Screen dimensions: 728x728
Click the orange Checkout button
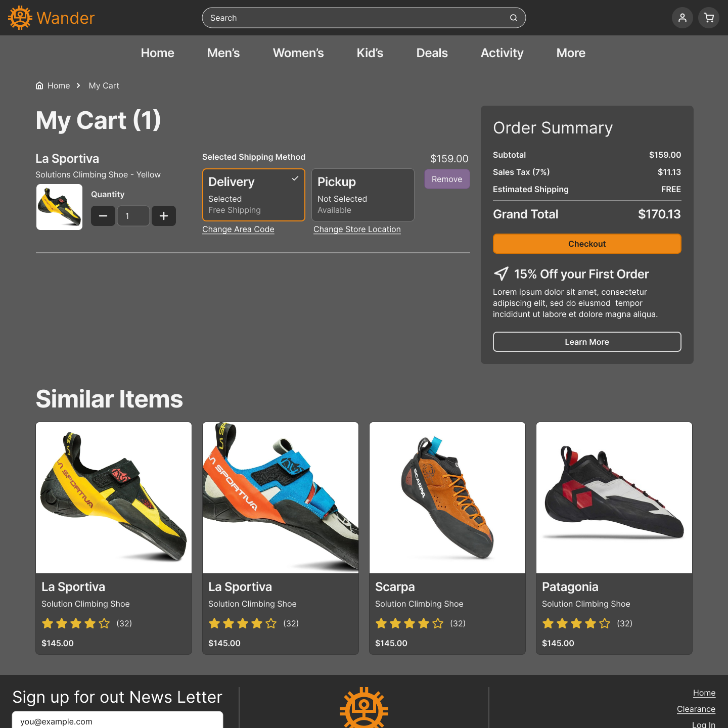587,244
